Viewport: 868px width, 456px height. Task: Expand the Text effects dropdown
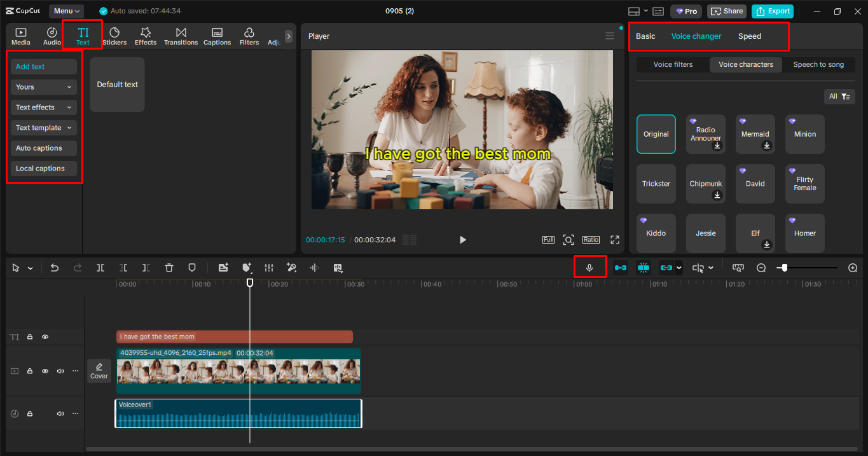tap(43, 107)
